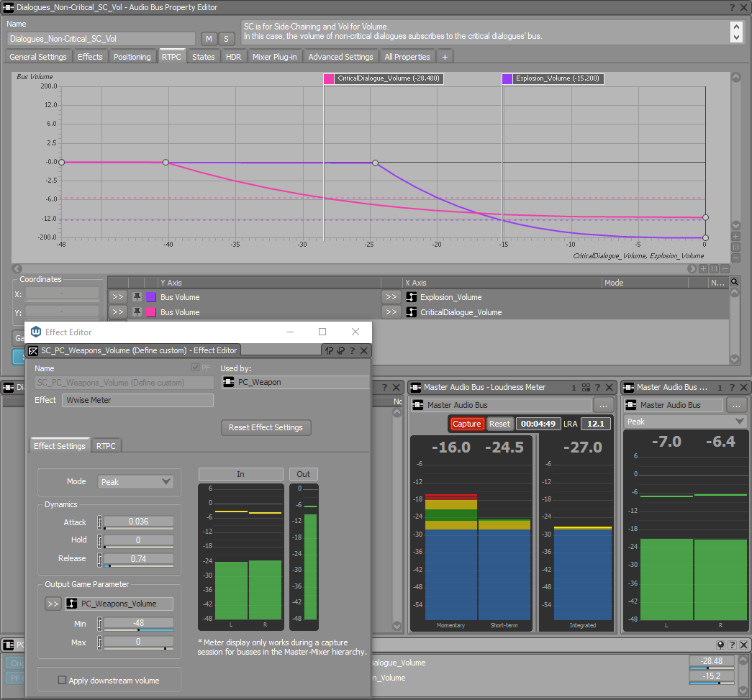Click the Wwise logo in Effect Editor title bar
The height and width of the screenshot is (700, 752).
point(36,332)
